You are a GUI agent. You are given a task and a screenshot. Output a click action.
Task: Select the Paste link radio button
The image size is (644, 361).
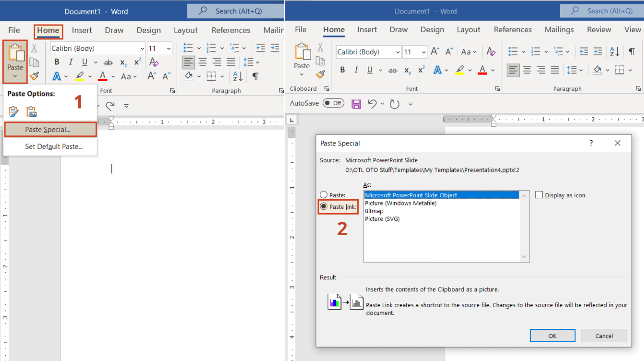coord(323,206)
